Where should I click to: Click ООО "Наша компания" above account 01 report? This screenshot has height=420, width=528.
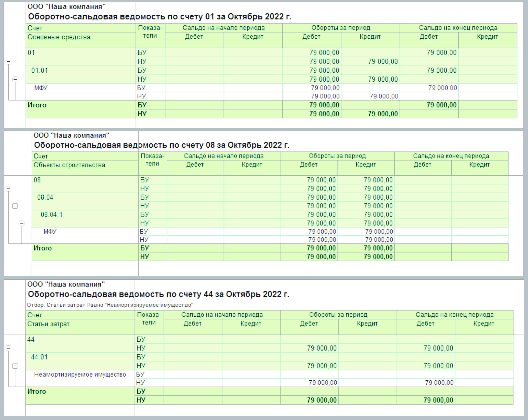tap(67, 7)
